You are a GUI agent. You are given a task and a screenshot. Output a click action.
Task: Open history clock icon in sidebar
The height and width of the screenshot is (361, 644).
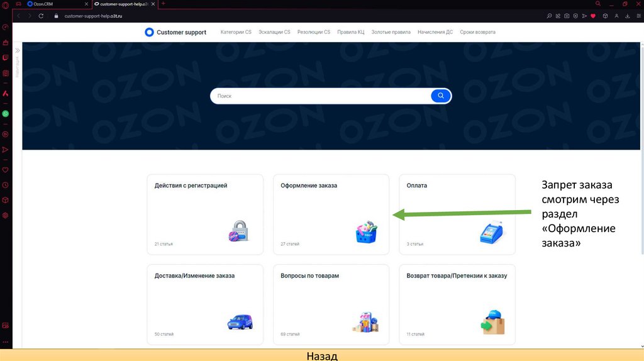click(5, 186)
